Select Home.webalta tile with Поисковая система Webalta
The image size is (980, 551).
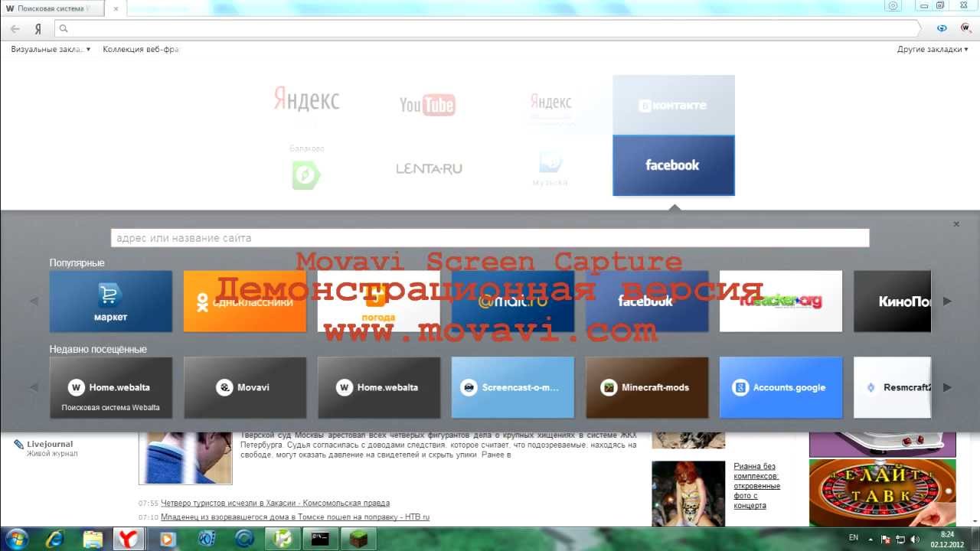click(111, 387)
